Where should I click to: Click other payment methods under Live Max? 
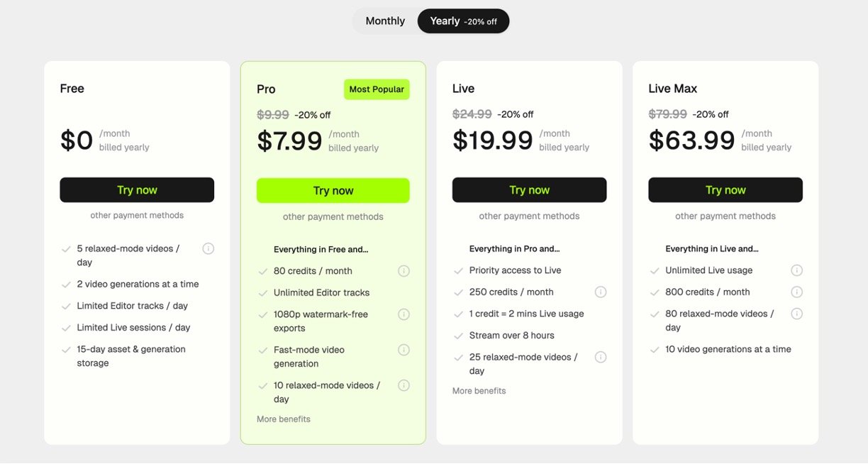tap(725, 216)
